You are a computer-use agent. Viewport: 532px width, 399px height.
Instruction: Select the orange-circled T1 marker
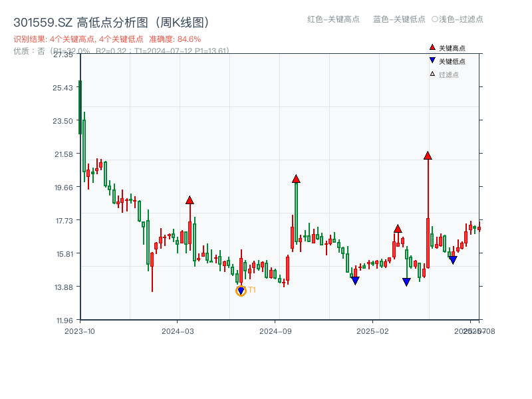tap(241, 290)
